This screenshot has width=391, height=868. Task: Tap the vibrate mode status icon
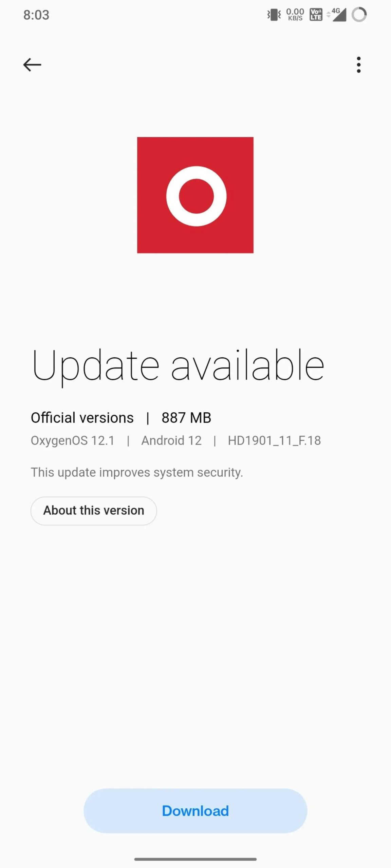(274, 15)
